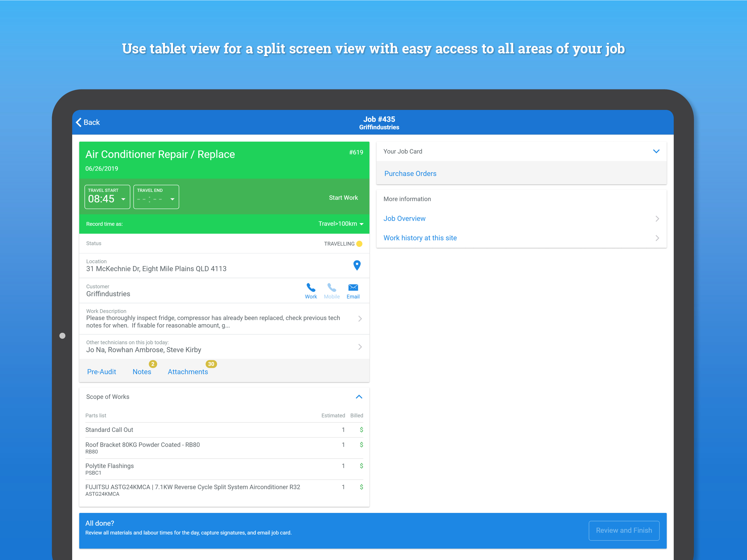Go back using the Back arrow

[x=88, y=122]
